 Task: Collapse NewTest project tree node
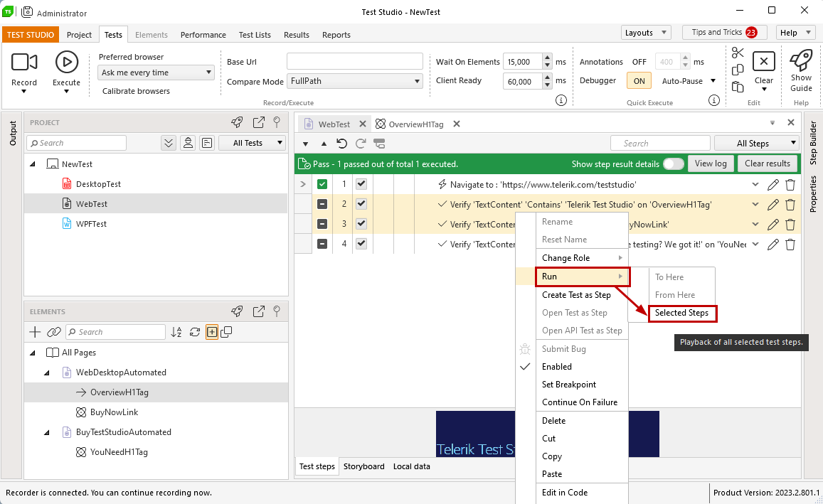pos(33,164)
